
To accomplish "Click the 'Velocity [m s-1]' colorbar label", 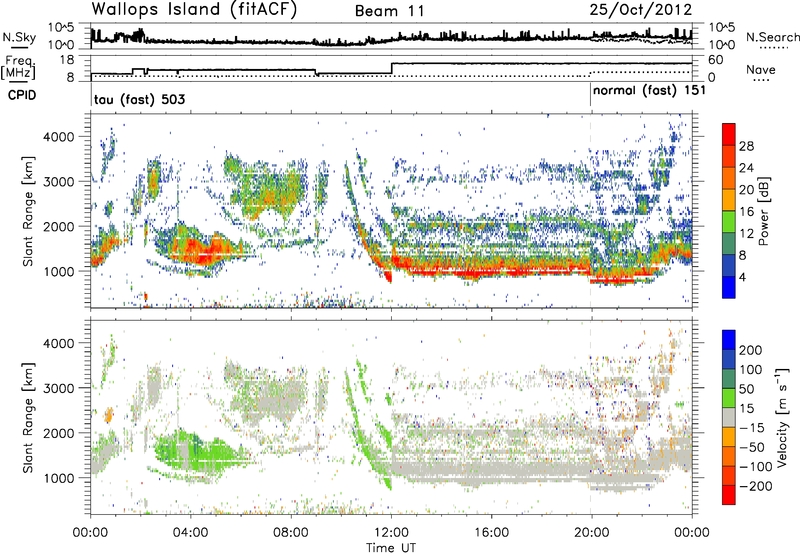I will pyautogui.click(x=782, y=417).
